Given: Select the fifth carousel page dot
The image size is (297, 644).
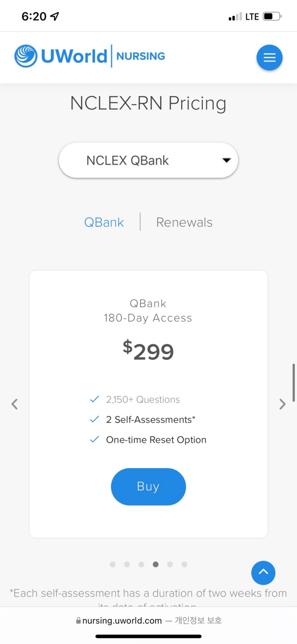Looking at the screenshot, I should [170, 564].
